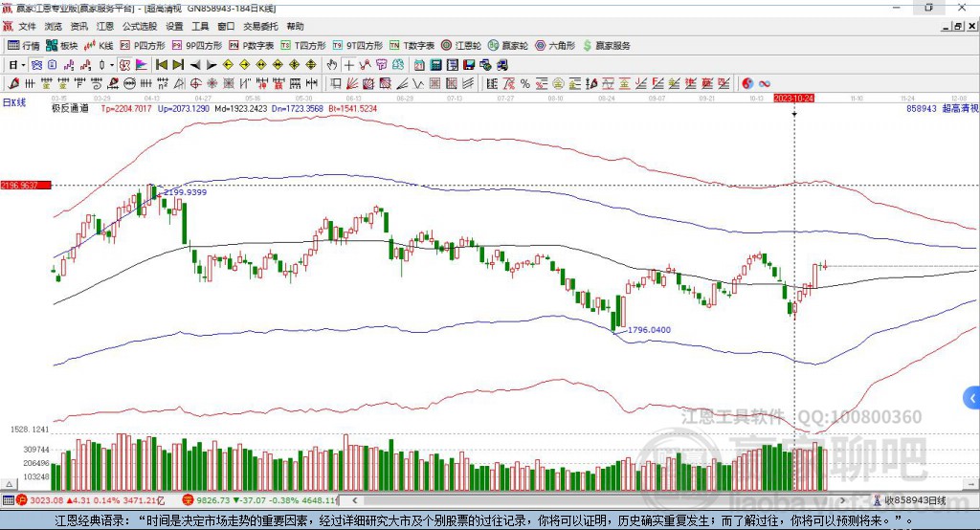This screenshot has height=530, width=980.
Task: Toggle the 权 adjustment icon
Action: click(125, 65)
